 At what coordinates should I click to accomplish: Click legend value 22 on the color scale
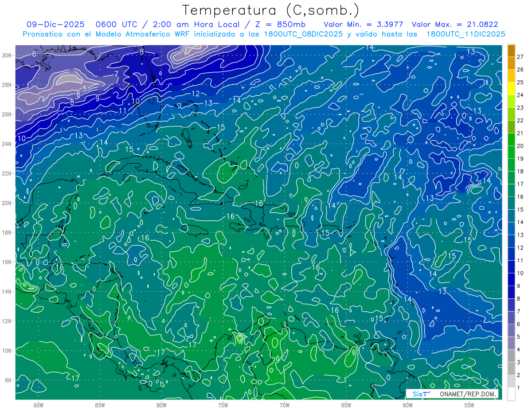[520, 121]
